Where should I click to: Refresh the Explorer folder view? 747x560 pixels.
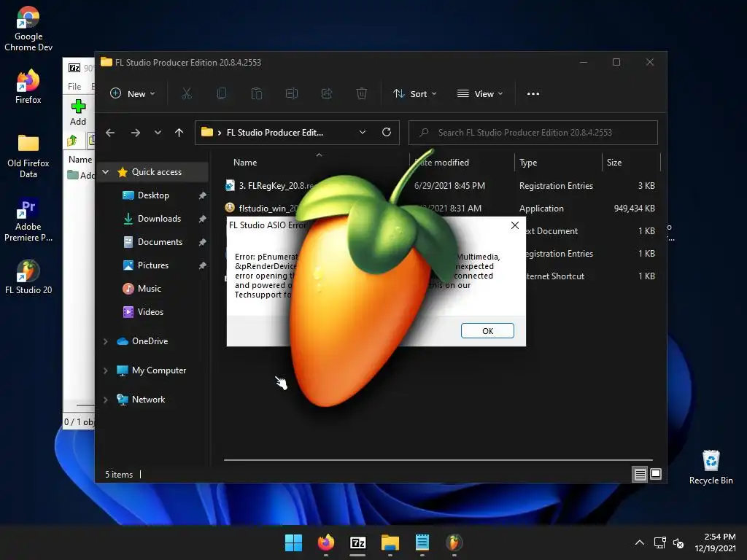click(387, 132)
